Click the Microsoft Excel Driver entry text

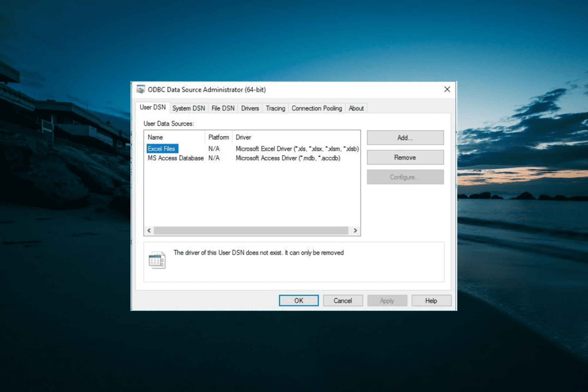[x=297, y=149]
